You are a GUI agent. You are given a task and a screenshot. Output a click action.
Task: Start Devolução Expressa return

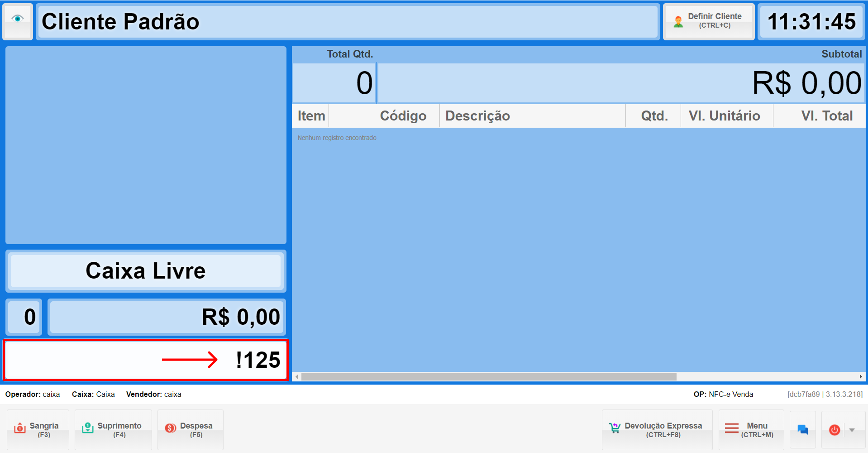click(x=657, y=429)
